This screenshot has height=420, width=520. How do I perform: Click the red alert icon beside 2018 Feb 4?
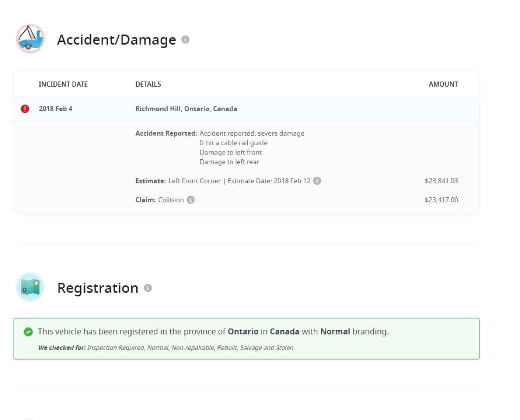pos(25,109)
